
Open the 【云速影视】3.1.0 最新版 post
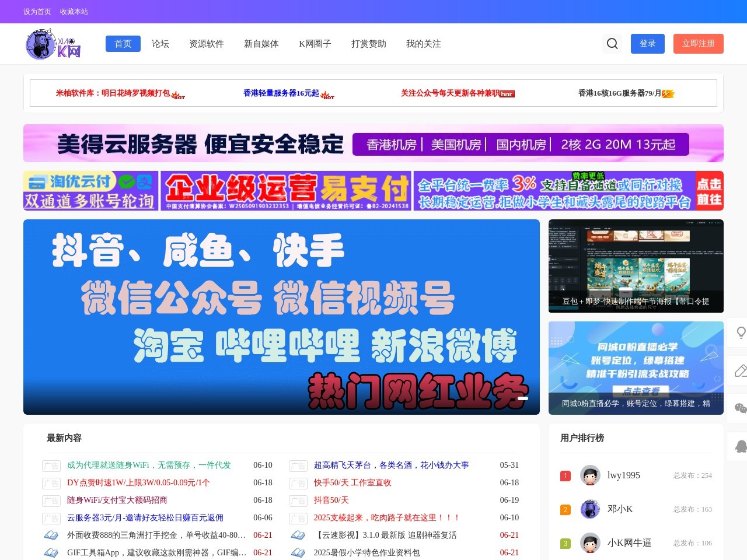[x=385, y=535]
